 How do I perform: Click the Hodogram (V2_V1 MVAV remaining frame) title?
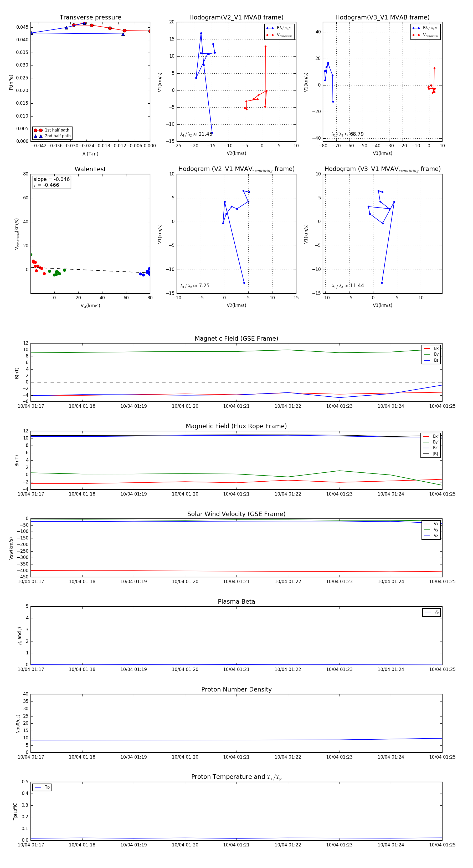(236, 169)
